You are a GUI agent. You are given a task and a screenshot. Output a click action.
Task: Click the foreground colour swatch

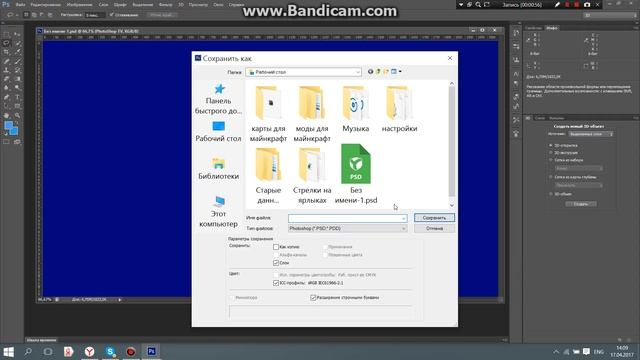click(x=8, y=125)
